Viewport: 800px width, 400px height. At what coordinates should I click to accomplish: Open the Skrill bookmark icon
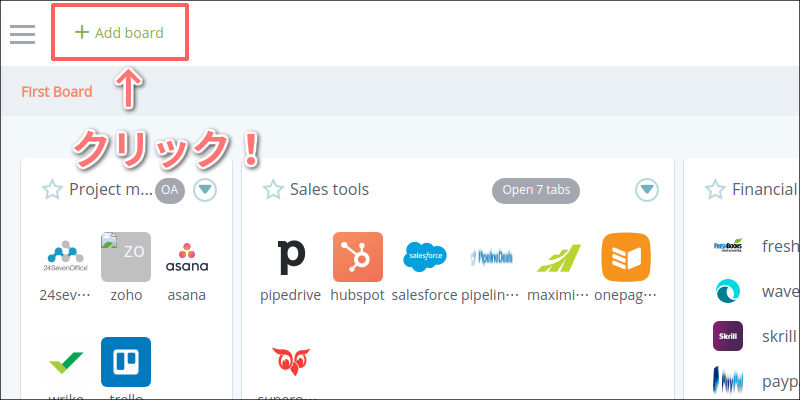[x=727, y=336]
